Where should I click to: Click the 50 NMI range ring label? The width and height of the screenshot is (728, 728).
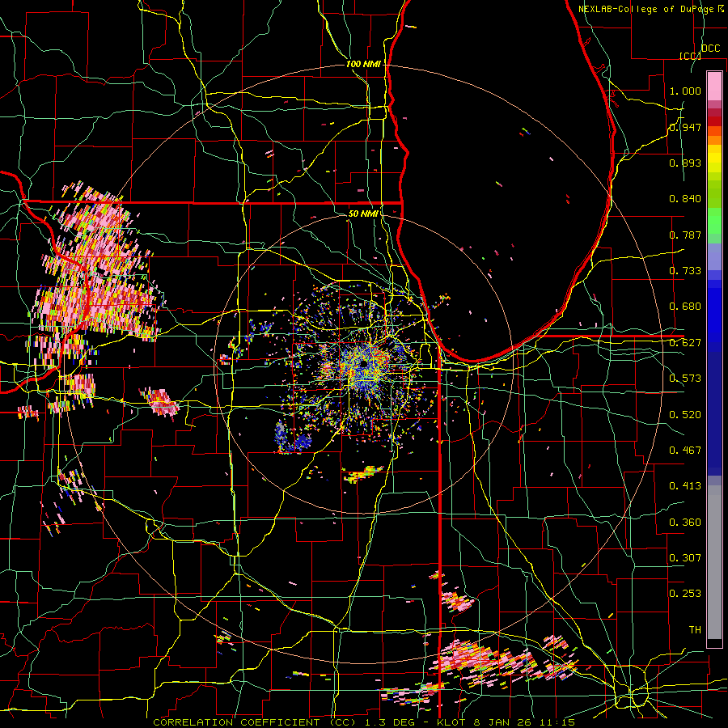(x=363, y=214)
